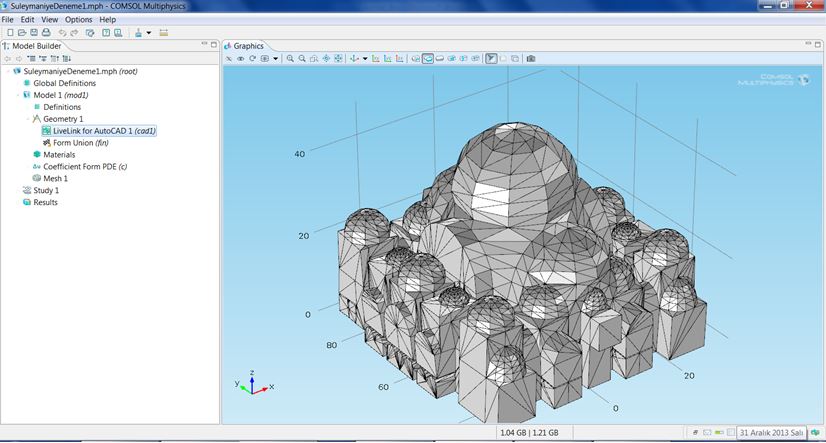Click the measure ruler icon

click(x=164, y=33)
